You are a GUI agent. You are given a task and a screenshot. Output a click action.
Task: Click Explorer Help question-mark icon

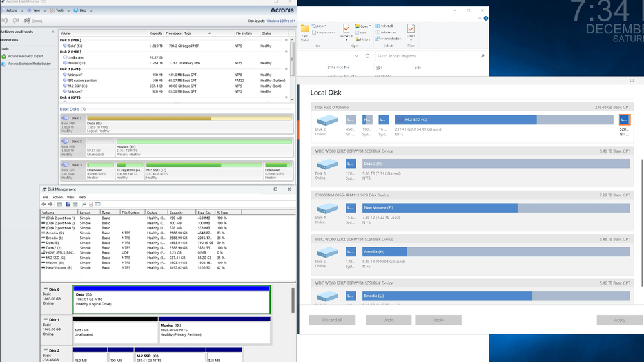point(486,19)
